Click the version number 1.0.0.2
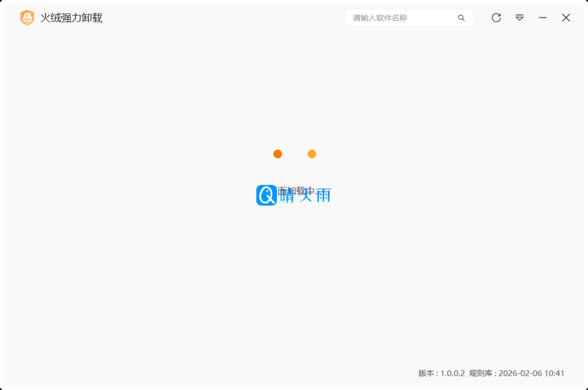Viewport: 588px width, 390px height. pyautogui.click(x=452, y=373)
